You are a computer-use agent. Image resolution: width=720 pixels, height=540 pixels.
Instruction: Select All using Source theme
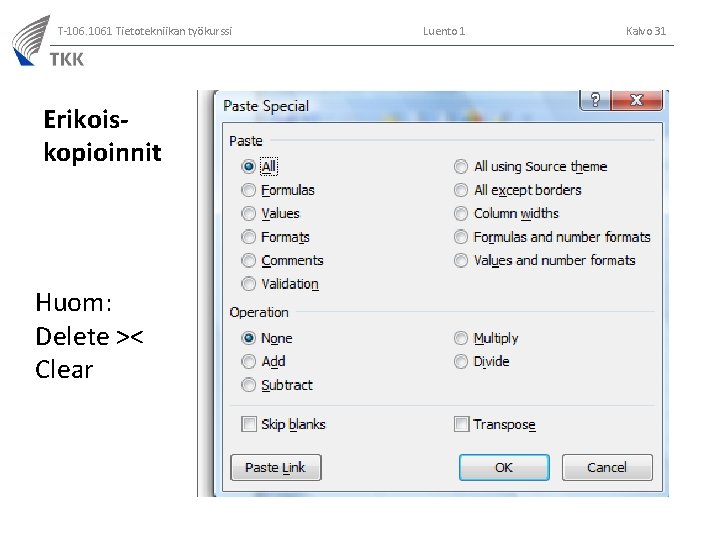[461, 167]
